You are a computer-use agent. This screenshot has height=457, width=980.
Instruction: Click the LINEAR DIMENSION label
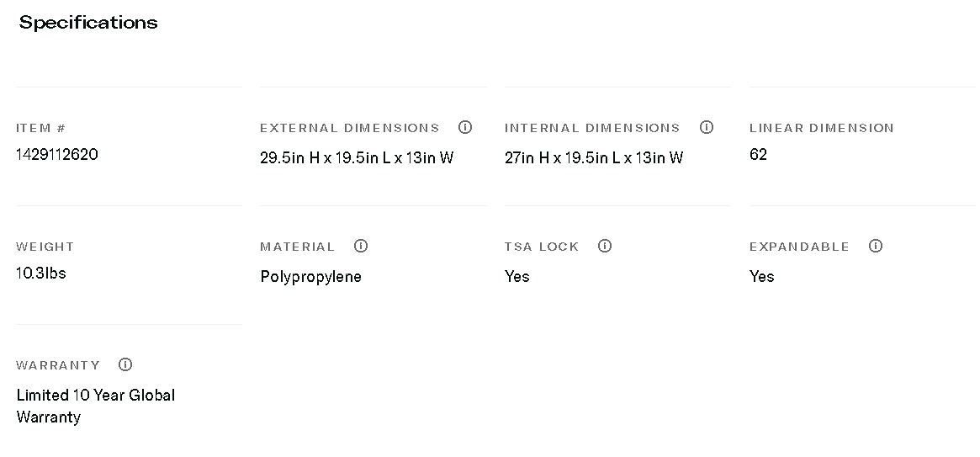tap(821, 128)
